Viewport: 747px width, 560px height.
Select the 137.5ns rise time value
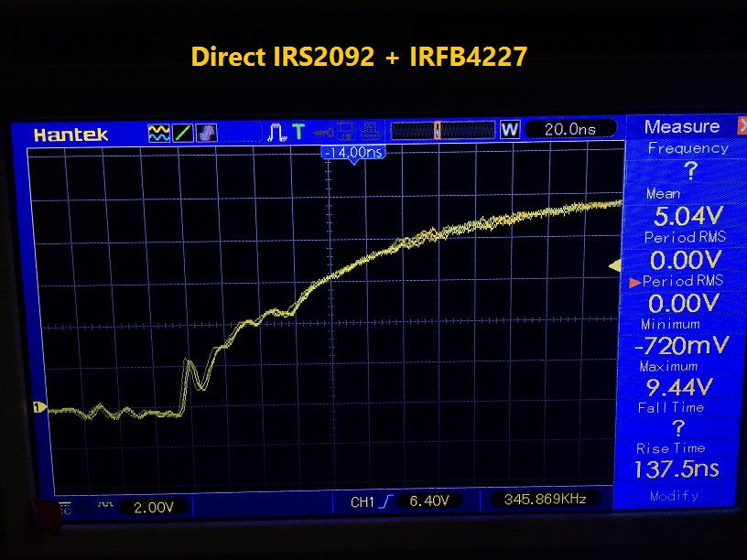point(677,468)
